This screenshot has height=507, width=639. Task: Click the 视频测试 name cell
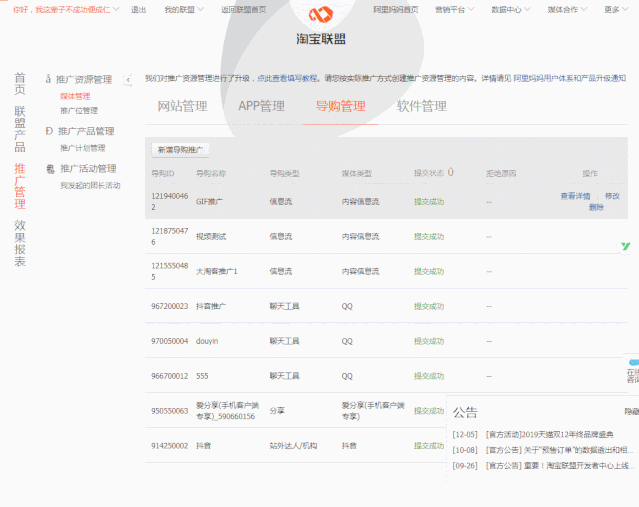tap(211, 237)
